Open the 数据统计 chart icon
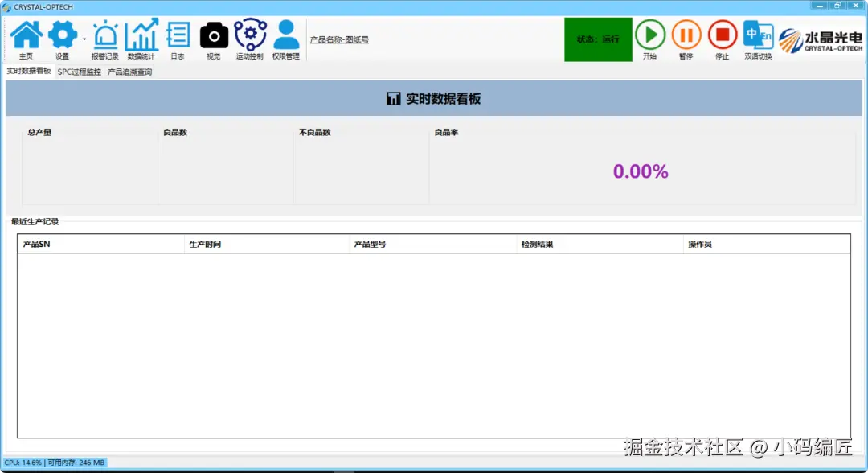 [141, 39]
